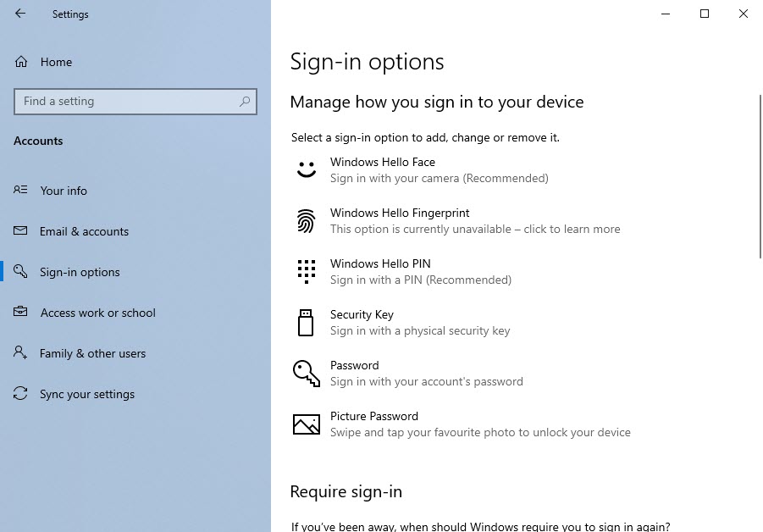The image size is (763, 532).
Task: Open the Home settings page
Action: point(57,62)
